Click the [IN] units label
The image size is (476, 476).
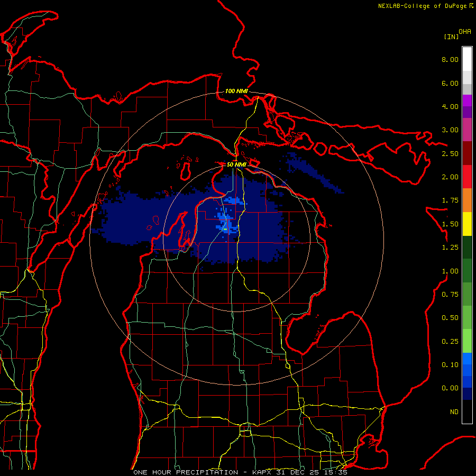click(451, 36)
